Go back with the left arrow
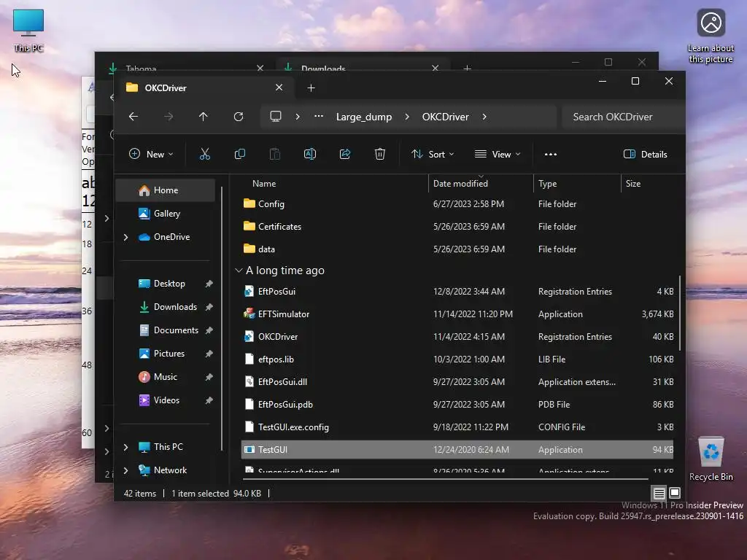This screenshot has width=747, height=560. (x=133, y=117)
